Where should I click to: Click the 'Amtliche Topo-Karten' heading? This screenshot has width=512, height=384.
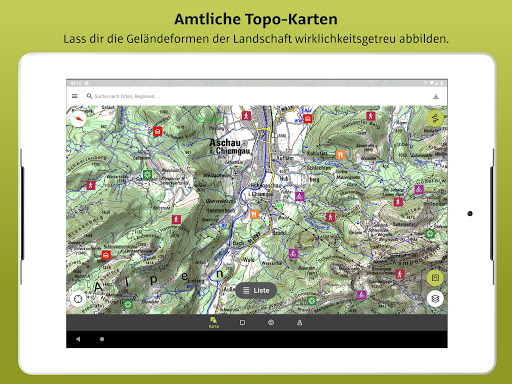(x=256, y=19)
